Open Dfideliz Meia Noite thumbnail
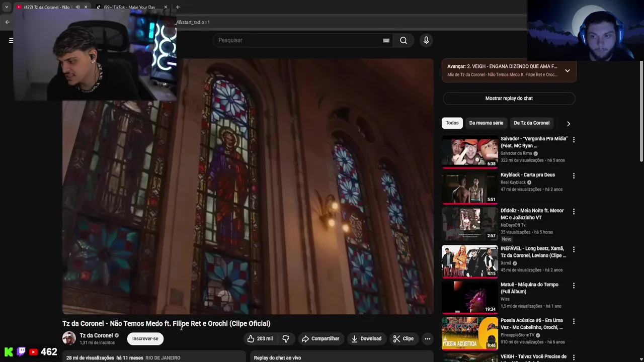The image size is (644, 362). [469, 224]
